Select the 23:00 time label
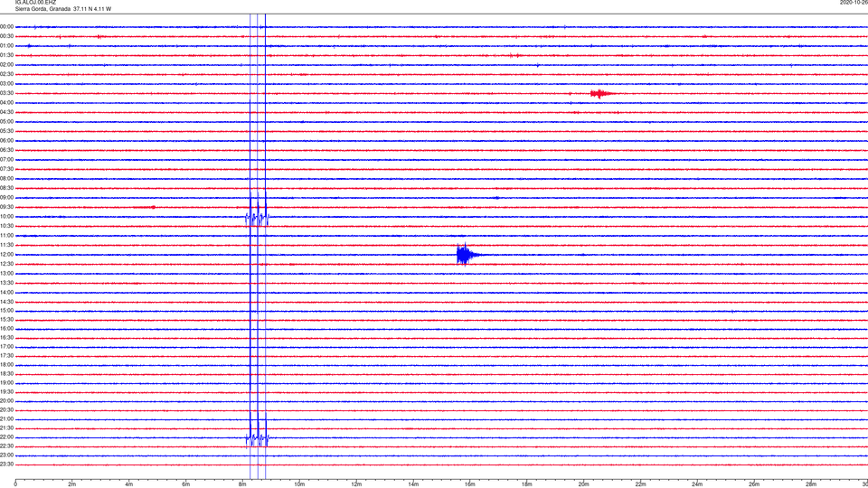 6,455
